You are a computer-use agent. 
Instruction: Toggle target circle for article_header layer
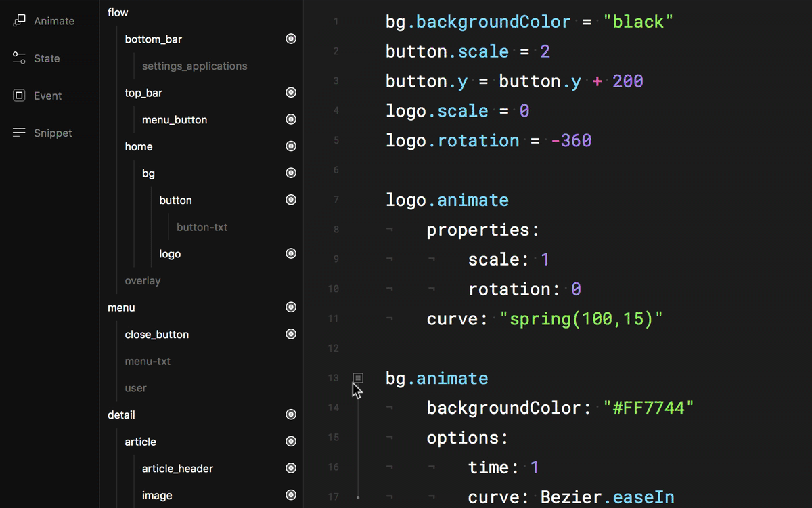point(291,469)
